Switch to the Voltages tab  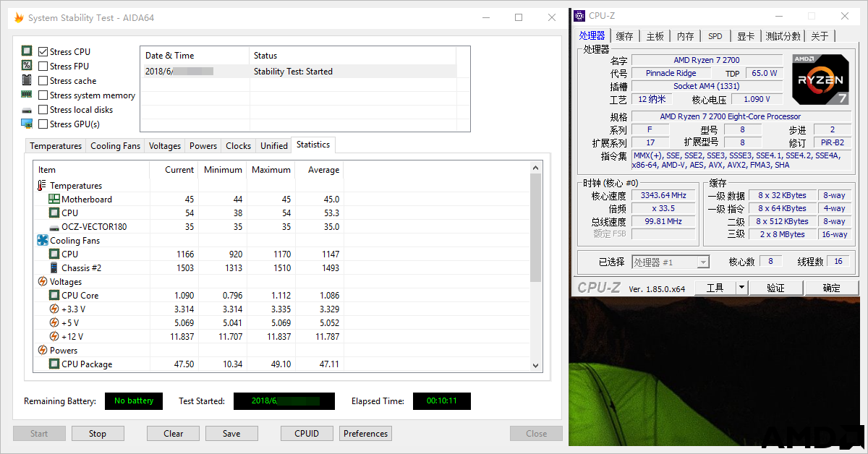click(165, 146)
